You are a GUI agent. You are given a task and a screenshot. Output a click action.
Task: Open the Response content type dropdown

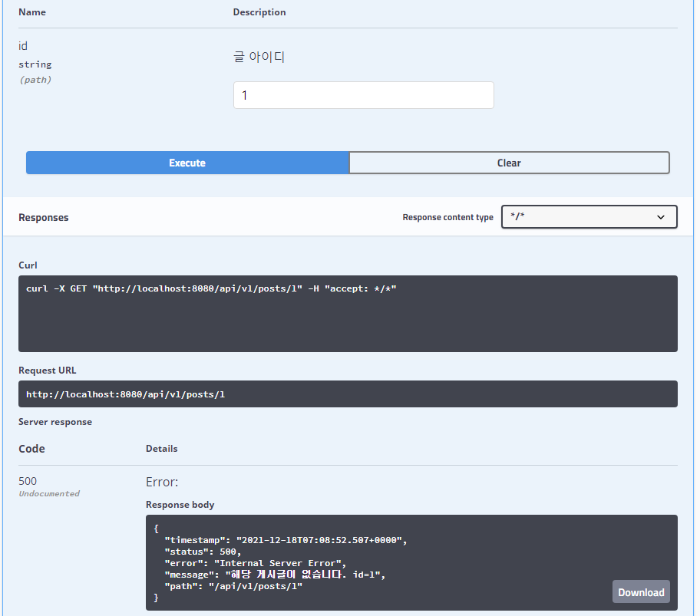coord(589,217)
